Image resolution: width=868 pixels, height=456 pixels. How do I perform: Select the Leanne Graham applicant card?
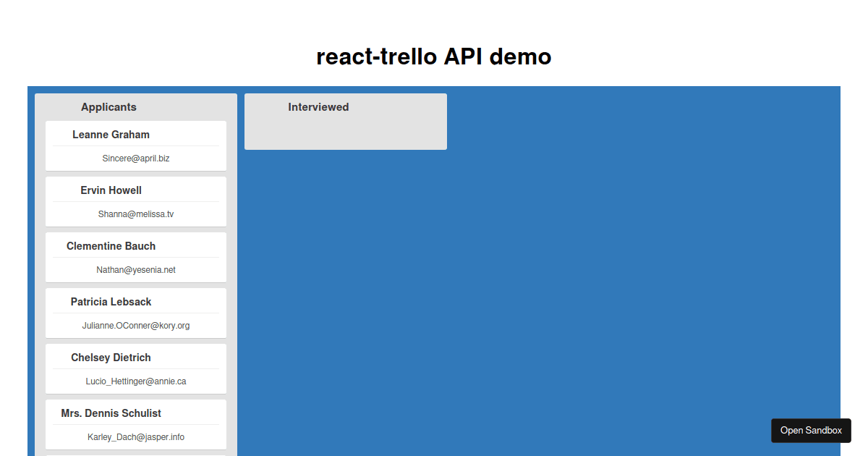click(x=135, y=145)
